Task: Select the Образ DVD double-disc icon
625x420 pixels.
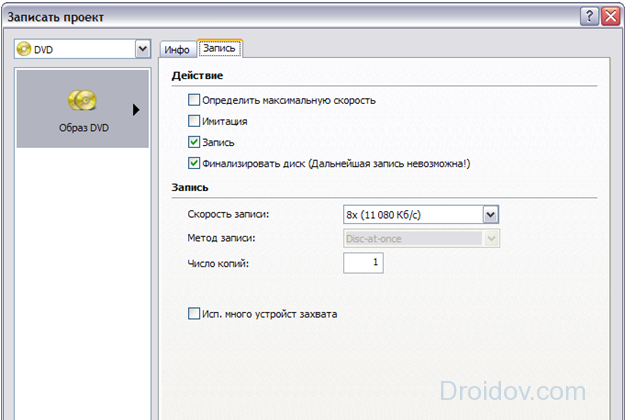Action: tap(81, 101)
